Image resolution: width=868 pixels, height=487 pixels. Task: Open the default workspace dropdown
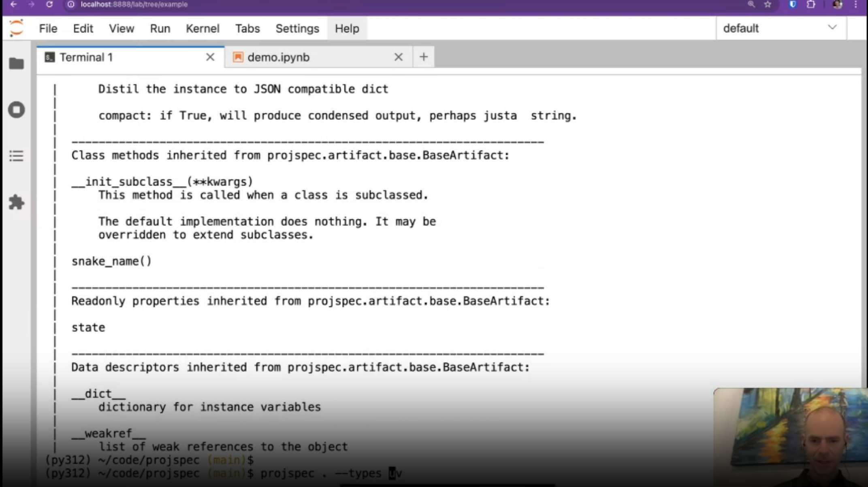[x=781, y=28]
